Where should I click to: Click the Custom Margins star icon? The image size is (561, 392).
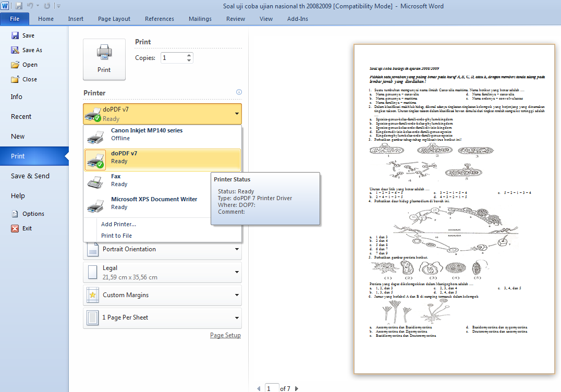coord(93,295)
